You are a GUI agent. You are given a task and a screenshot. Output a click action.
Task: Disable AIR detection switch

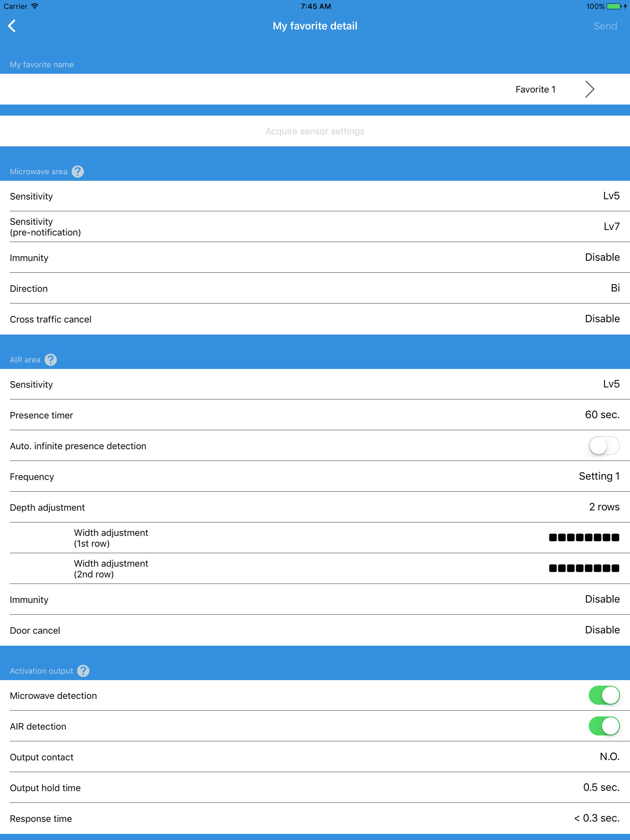point(604,726)
